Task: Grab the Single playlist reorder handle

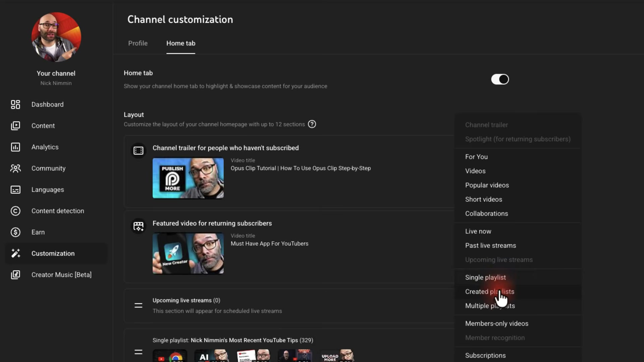Action: coord(139,352)
